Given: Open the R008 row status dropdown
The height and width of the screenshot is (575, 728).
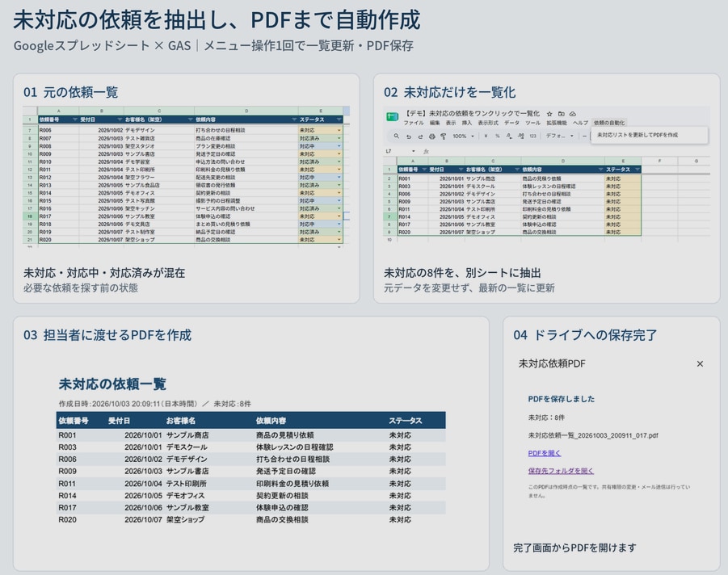Looking at the screenshot, I should [x=339, y=146].
